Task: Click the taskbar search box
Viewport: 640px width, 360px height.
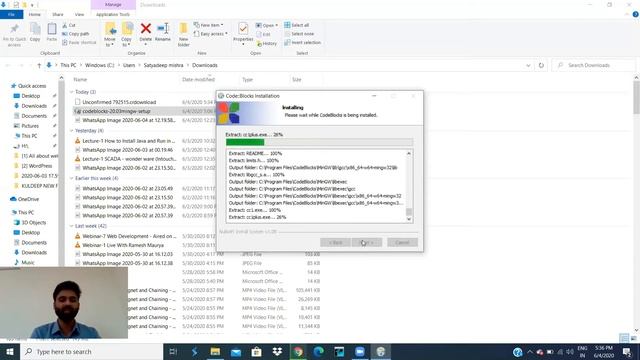Action: coord(91,351)
